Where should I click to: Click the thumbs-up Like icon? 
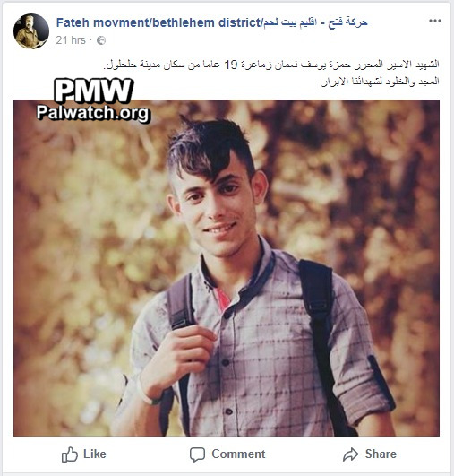(x=70, y=454)
